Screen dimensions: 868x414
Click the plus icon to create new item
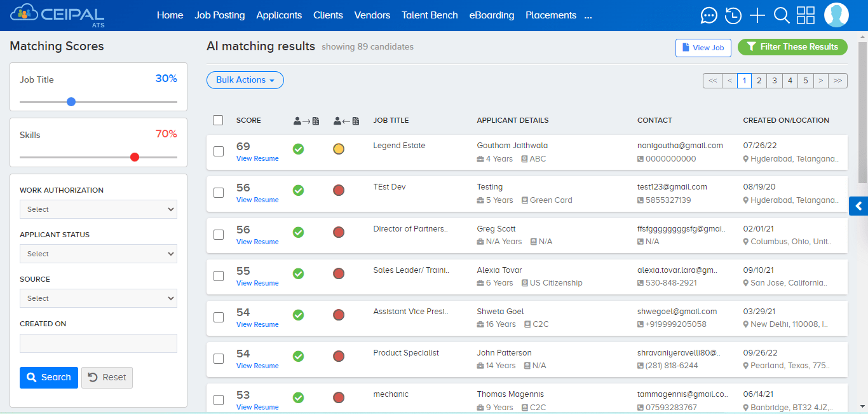[757, 15]
